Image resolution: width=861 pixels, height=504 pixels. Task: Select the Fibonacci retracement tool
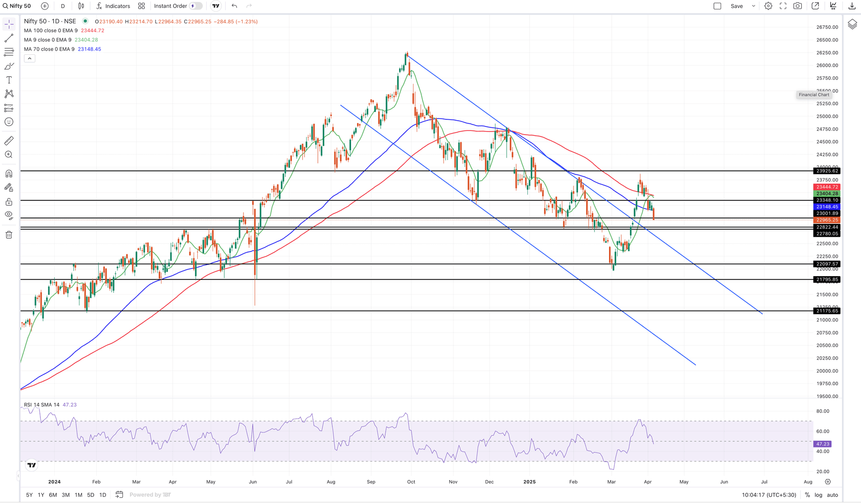tap(9, 52)
